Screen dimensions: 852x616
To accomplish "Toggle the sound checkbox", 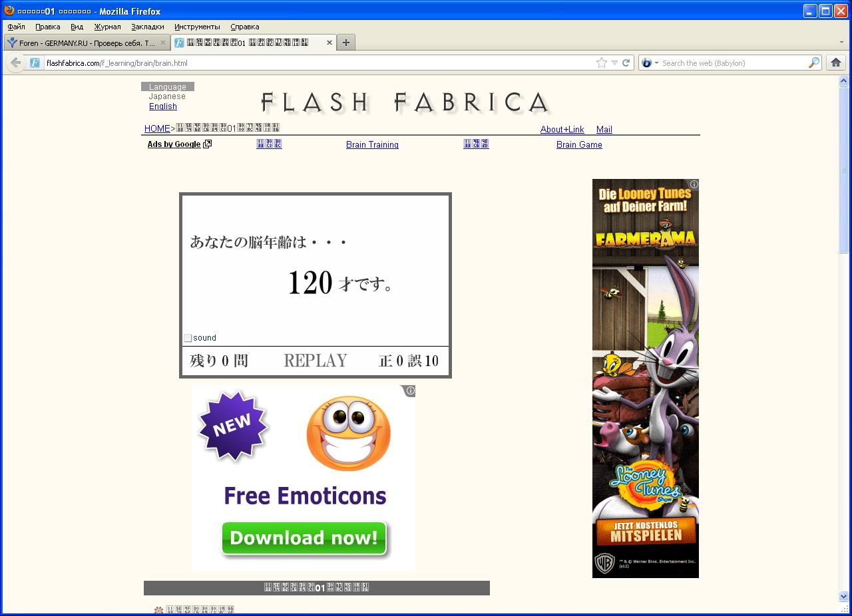I will click(x=188, y=338).
